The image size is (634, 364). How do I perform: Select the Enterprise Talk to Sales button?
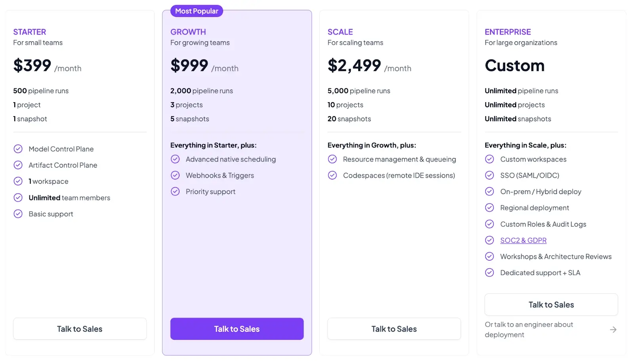[551, 305]
